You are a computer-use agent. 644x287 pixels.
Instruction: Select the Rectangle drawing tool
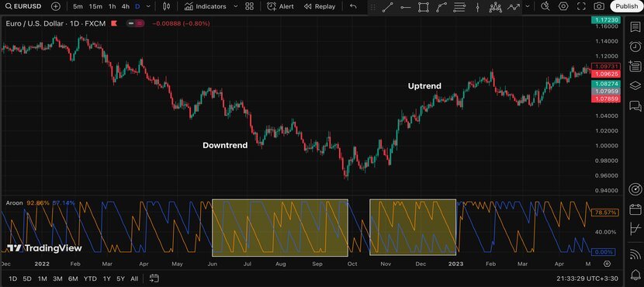[423, 7]
